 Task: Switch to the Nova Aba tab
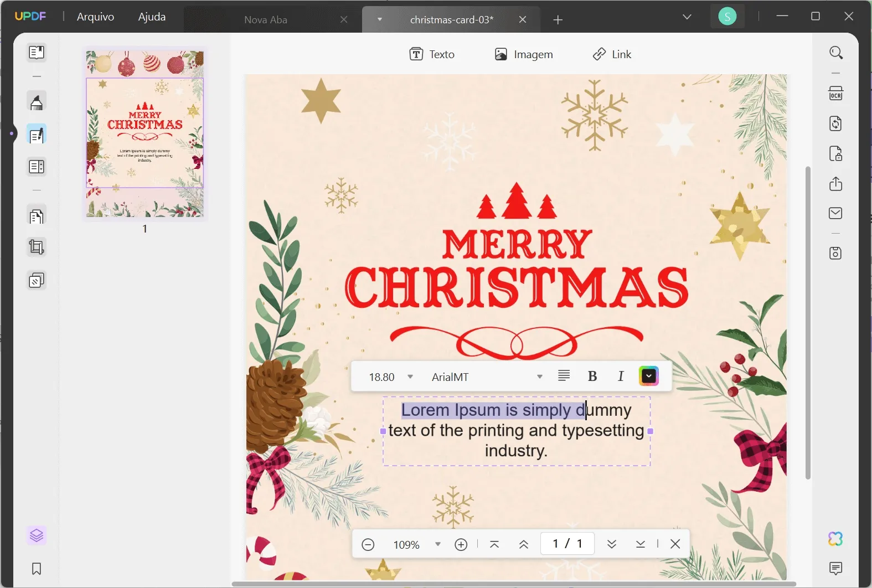point(266,20)
